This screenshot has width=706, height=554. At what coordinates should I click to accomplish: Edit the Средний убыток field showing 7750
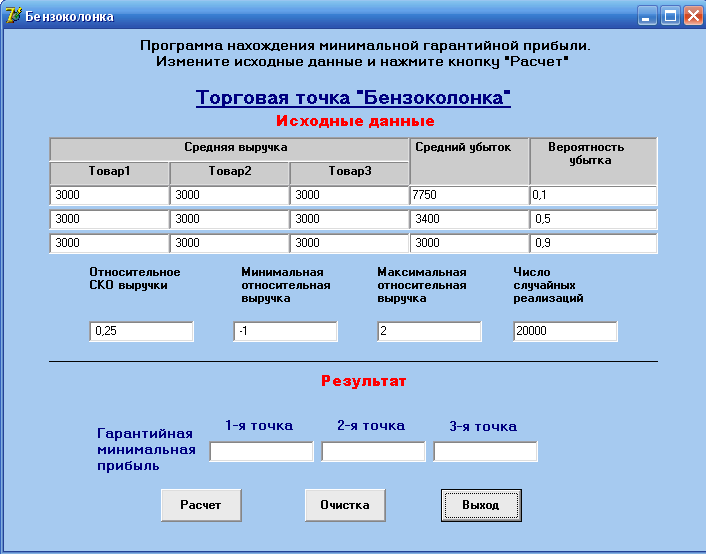click(469, 195)
